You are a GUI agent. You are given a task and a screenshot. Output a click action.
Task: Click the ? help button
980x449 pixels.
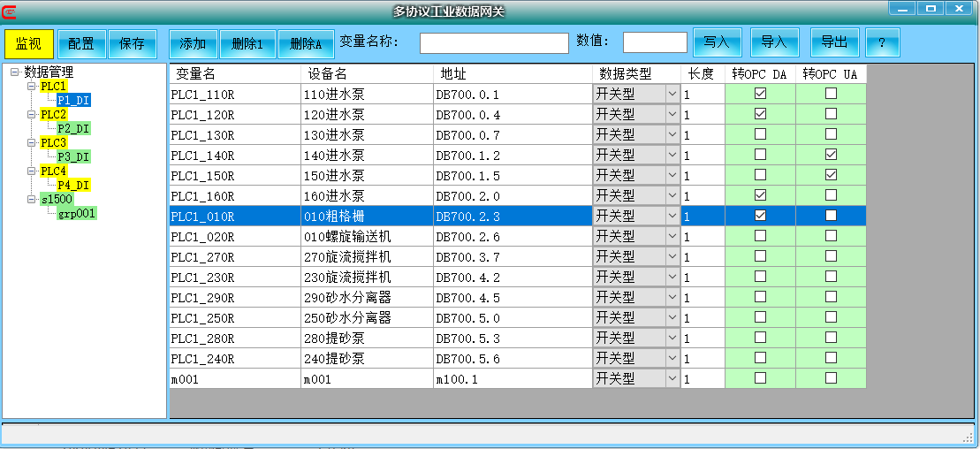pyautogui.click(x=882, y=42)
